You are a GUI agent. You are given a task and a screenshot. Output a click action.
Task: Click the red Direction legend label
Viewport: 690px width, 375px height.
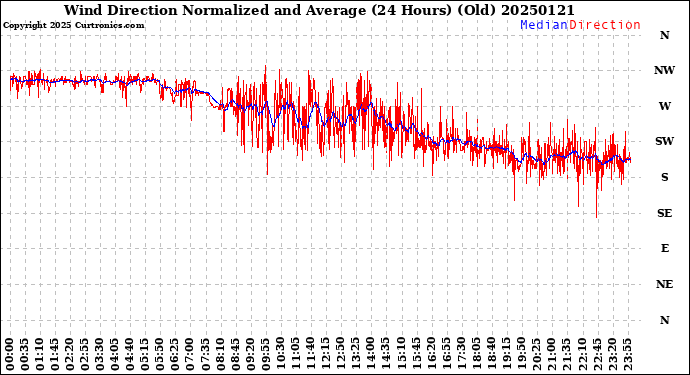[x=605, y=25]
